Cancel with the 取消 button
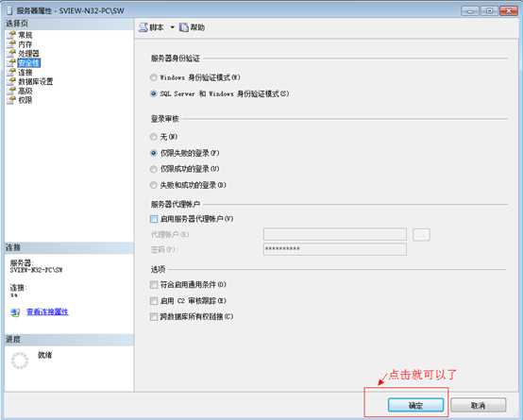Image resolution: width=523 pixels, height=420 pixels. click(479, 405)
